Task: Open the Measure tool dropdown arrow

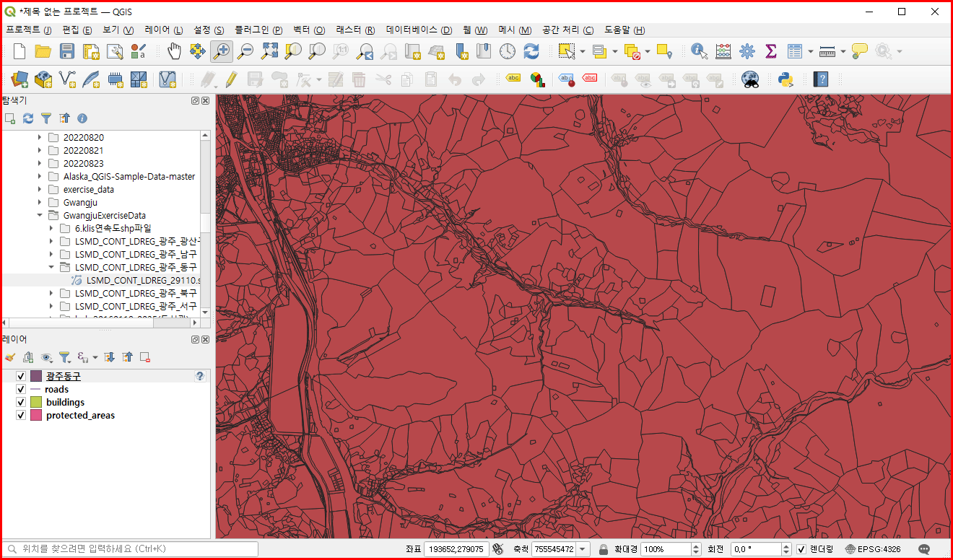Action: click(843, 51)
